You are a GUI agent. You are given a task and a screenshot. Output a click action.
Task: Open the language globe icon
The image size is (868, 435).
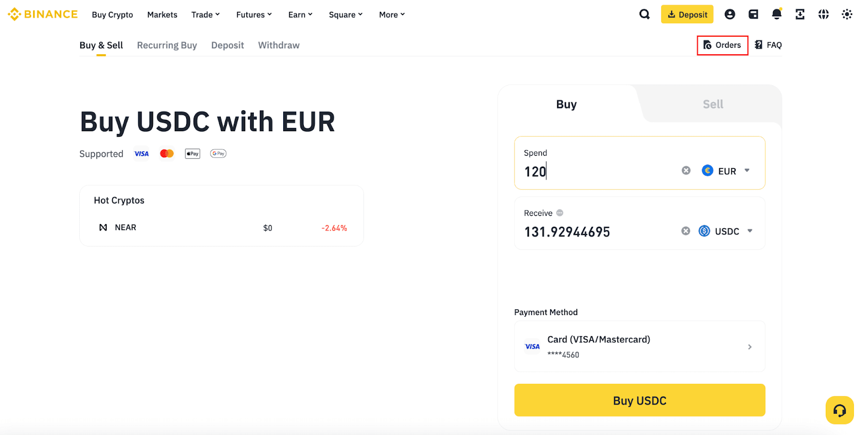[x=823, y=14]
